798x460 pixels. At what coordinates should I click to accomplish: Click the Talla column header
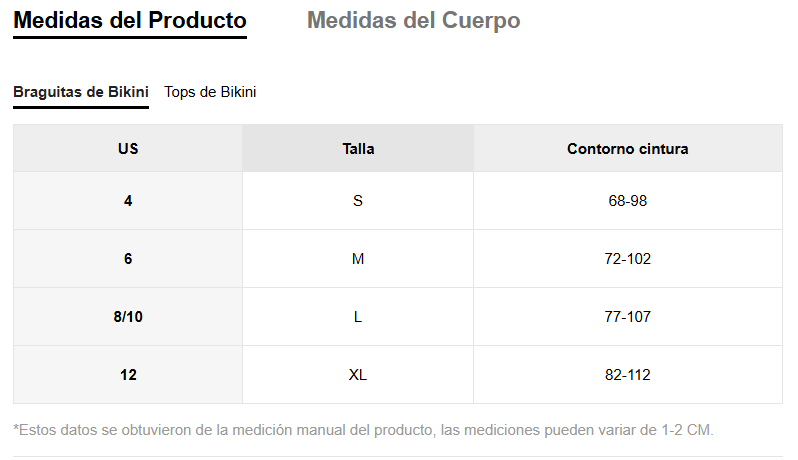click(x=358, y=149)
